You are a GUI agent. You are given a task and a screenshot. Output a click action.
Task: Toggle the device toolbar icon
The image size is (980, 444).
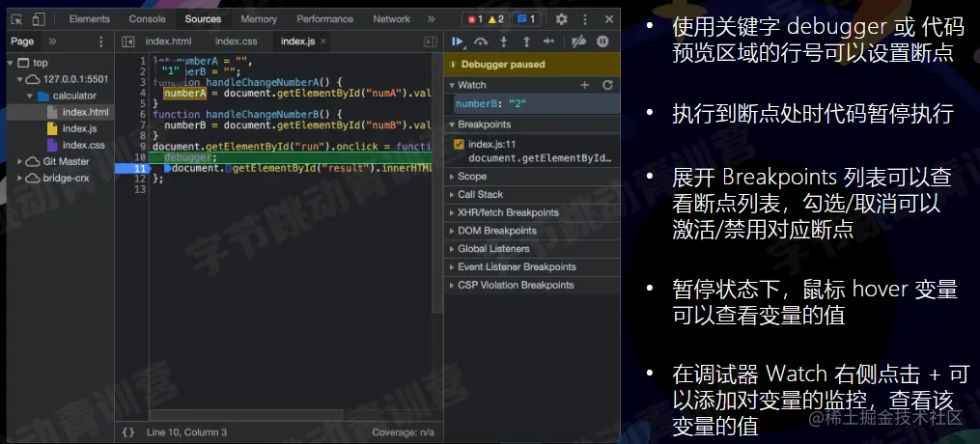point(39,19)
